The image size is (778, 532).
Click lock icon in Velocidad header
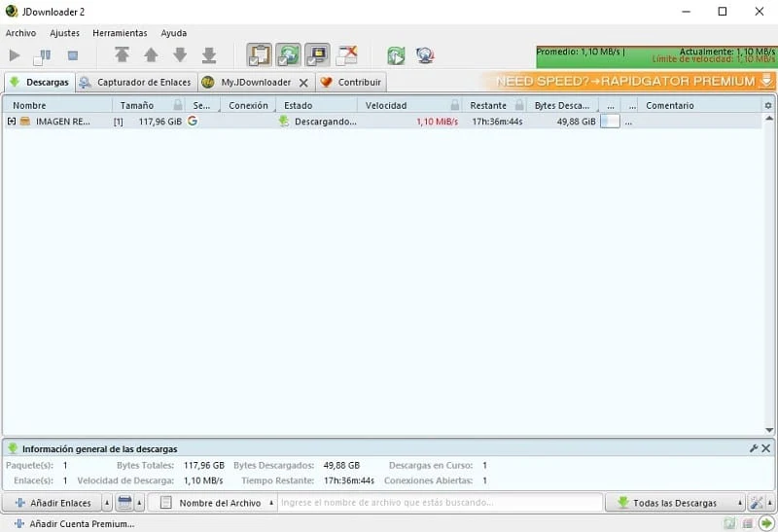(x=454, y=105)
